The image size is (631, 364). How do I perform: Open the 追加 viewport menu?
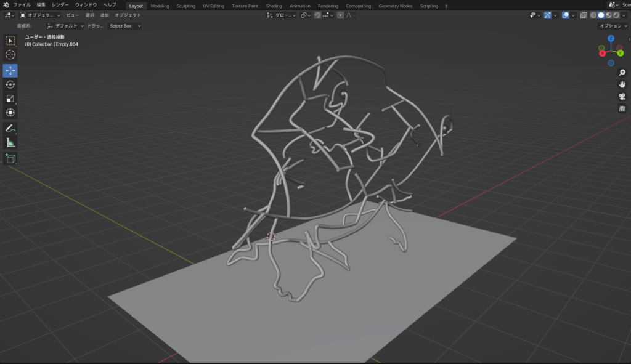[x=105, y=15]
